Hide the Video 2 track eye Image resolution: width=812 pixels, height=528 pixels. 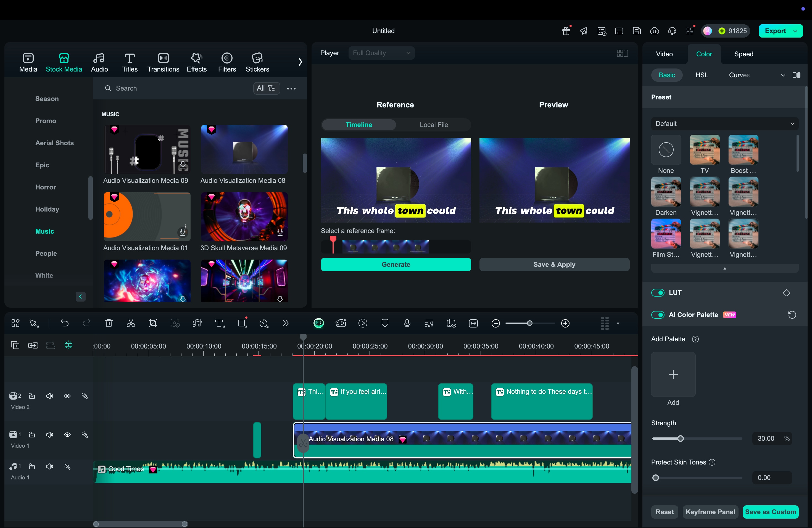point(67,396)
